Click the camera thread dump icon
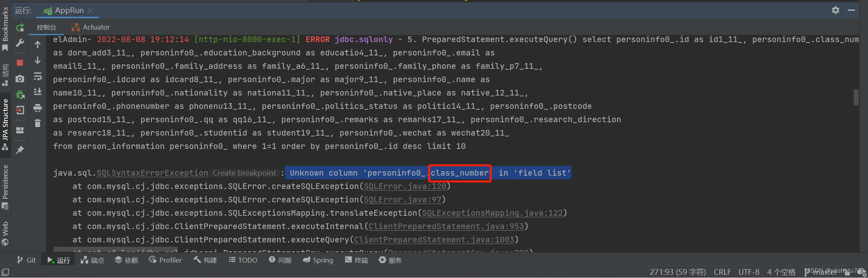 pyautogui.click(x=20, y=79)
